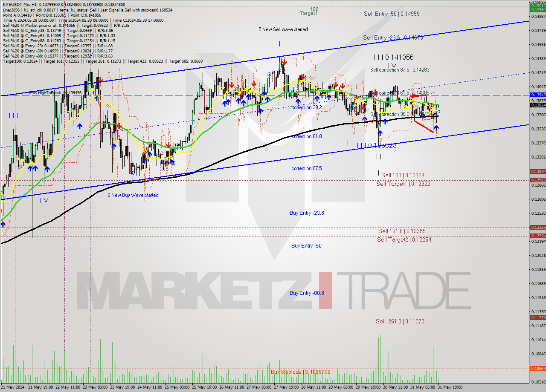Select '25 May 19:00' on the time axis
Viewport: 546px width, 392px height.
[204, 387]
